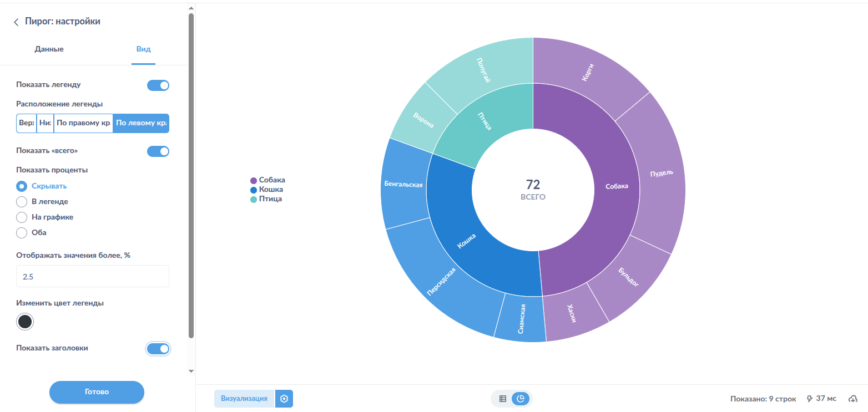Click the minimum percentage input field
The width and height of the screenshot is (868, 412).
pyautogui.click(x=93, y=276)
